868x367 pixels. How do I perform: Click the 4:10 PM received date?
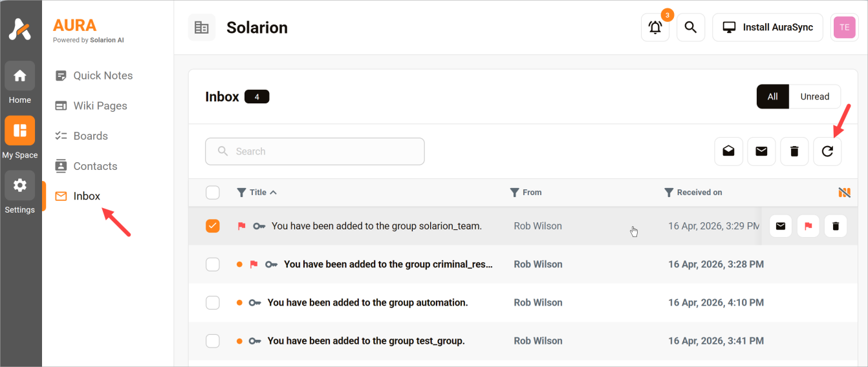point(716,302)
